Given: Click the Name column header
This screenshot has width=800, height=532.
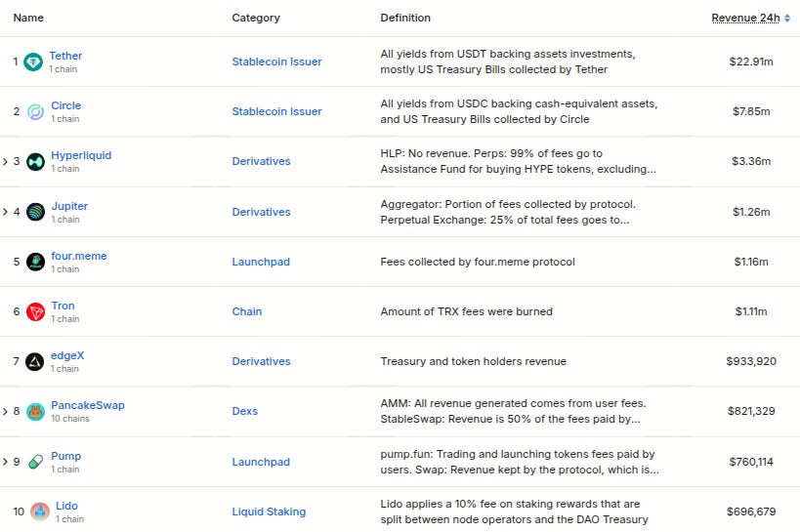Looking at the screenshot, I should tap(28, 18).
